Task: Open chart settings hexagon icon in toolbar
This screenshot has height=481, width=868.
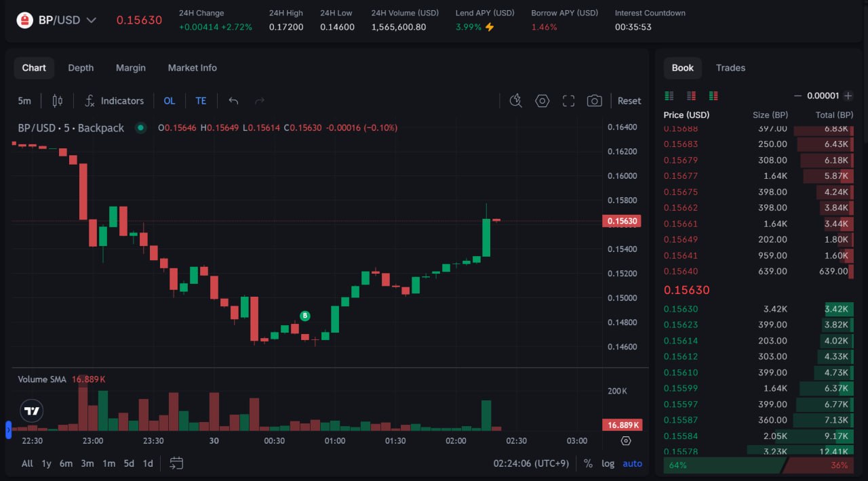Action: coord(542,101)
